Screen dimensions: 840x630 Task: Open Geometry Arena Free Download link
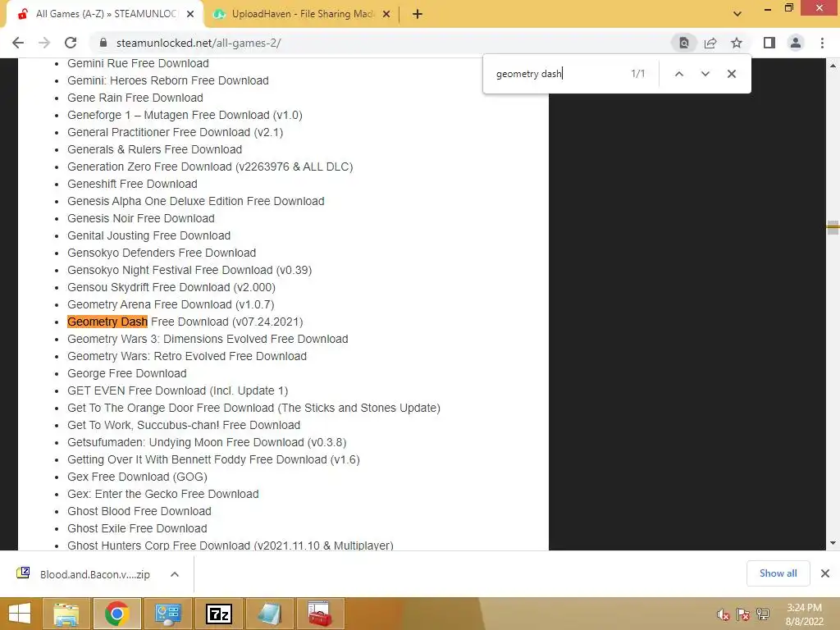pos(171,305)
